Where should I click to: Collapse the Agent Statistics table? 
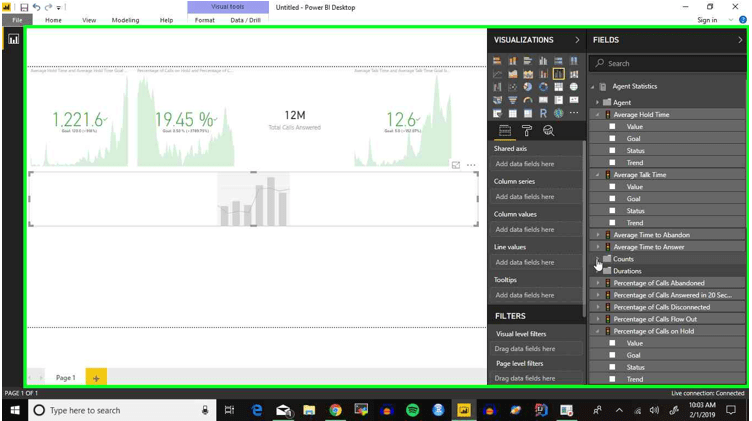pyautogui.click(x=593, y=86)
